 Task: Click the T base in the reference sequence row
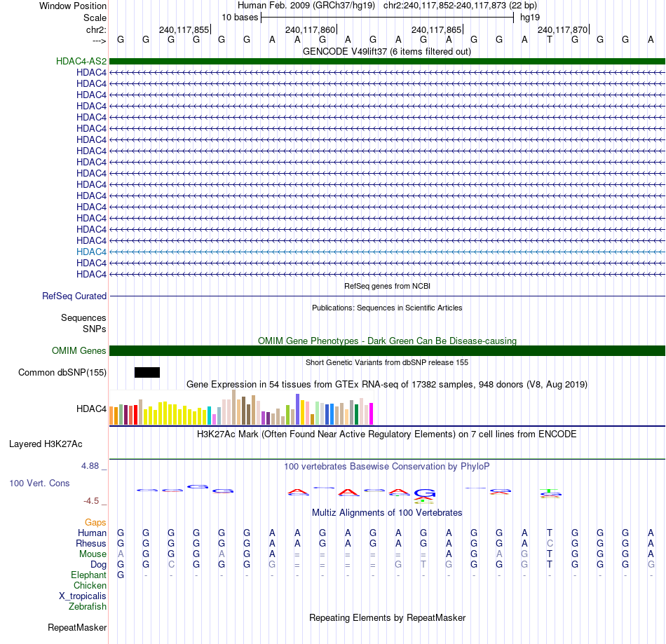click(550, 39)
